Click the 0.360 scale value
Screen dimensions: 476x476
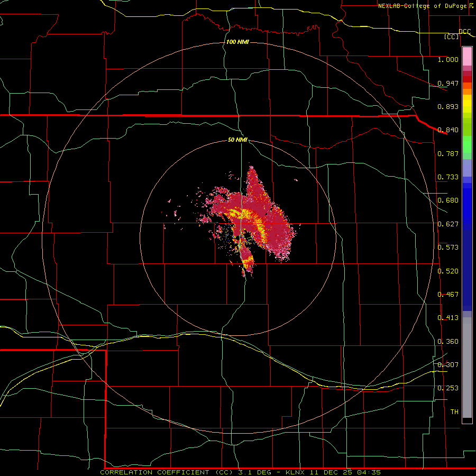[448, 342]
